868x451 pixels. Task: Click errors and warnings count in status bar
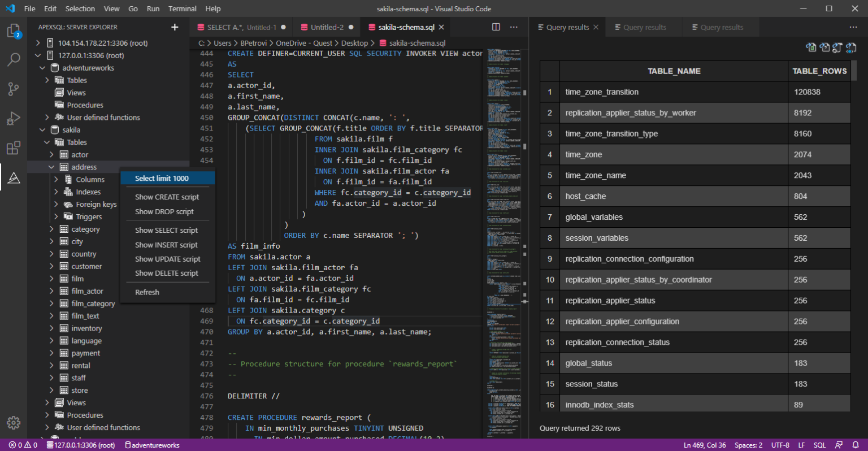pos(23,445)
